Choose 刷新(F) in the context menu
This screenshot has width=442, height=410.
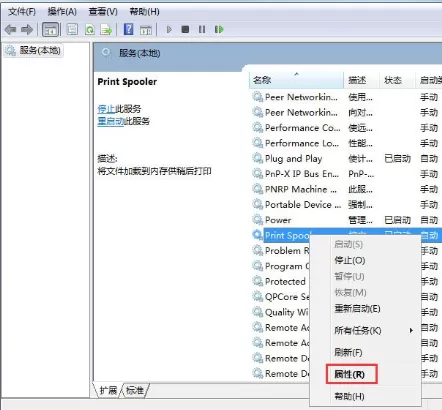pyautogui.click(x=348, y=352)
